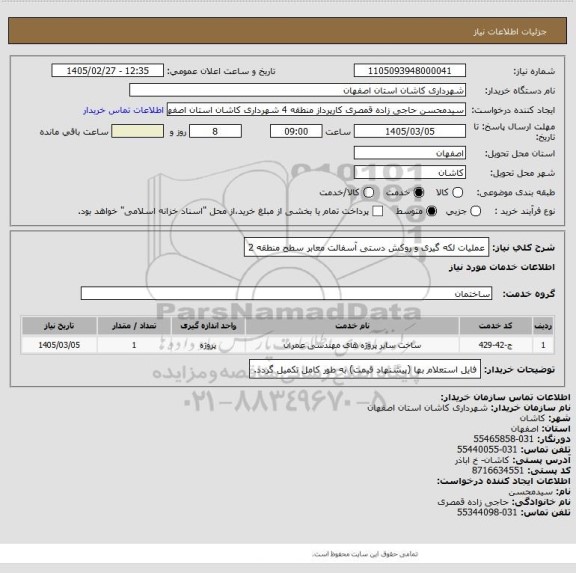Click the remaining days field showing 8
Viewport: 576px width, 573px height.
pyautogui.click(x=215, y=131)
